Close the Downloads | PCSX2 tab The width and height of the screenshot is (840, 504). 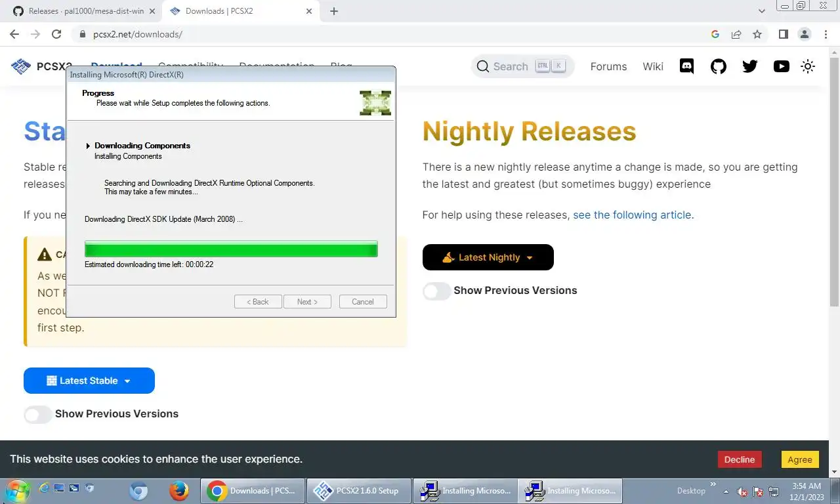pyautogui.click(x=310, y=11)
